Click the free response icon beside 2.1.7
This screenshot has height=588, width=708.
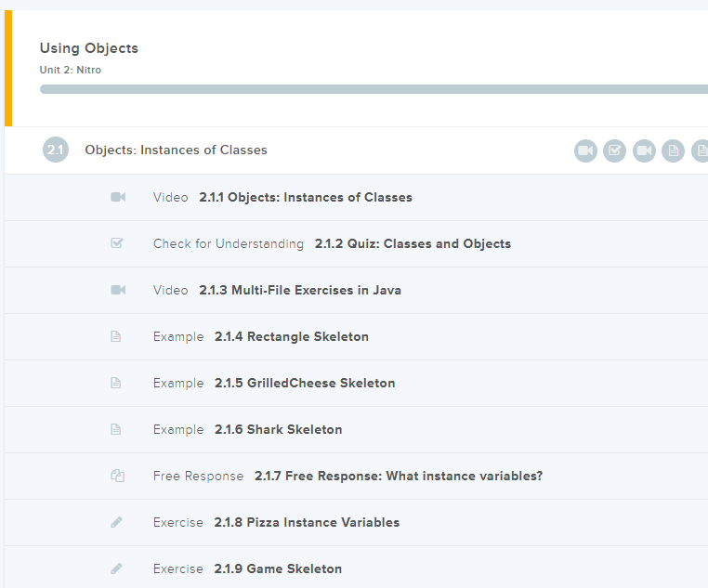pyautogui.click(x=117, y=476)
